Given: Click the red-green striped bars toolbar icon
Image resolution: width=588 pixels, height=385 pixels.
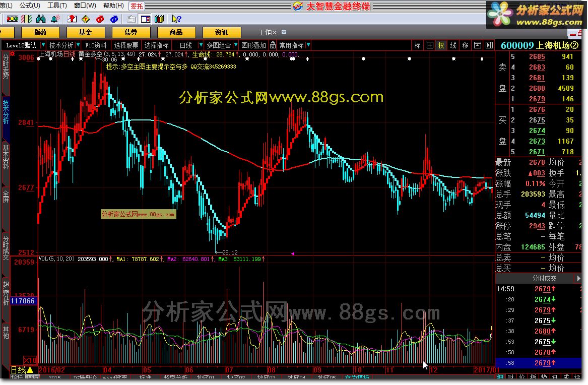Looking at the screenshot, I should click(26, 19).
